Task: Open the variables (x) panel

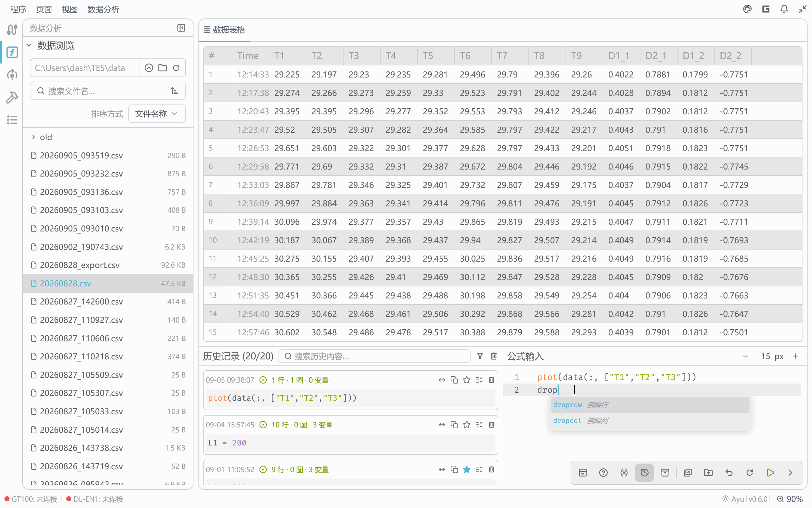Action: 624,473
